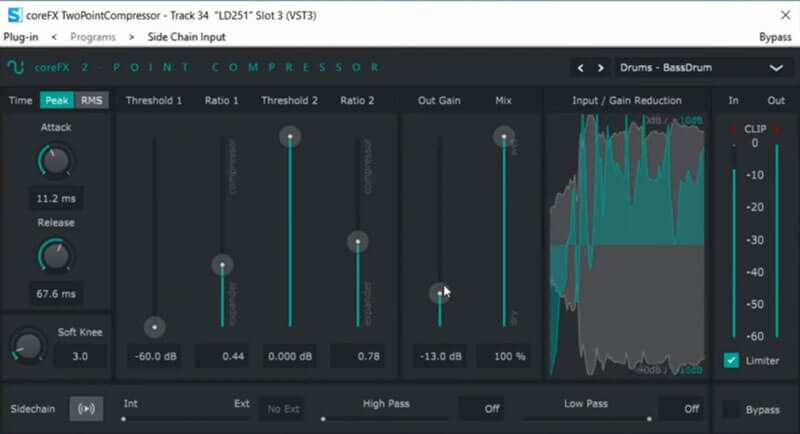Image resolution: width=800 pixels, height=434 pixels.
Task: Click the CLIP indicator label
Action: pyautogui.click(x=755, y=129)
